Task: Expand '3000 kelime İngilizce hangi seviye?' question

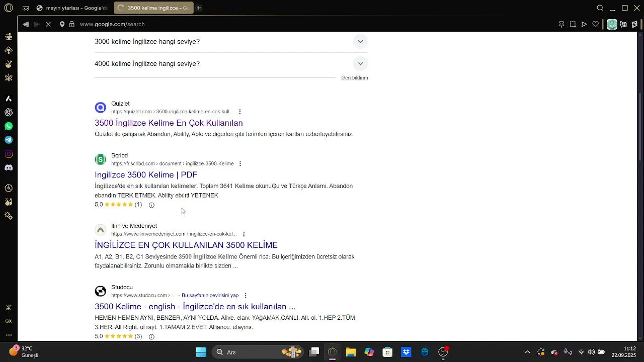Action: (x=231, y=41)
